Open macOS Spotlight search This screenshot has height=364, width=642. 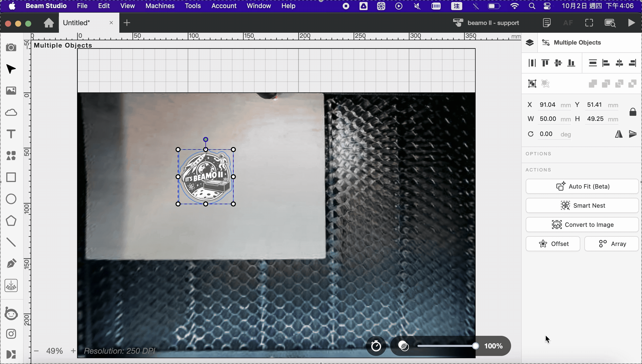pos(532,6)
